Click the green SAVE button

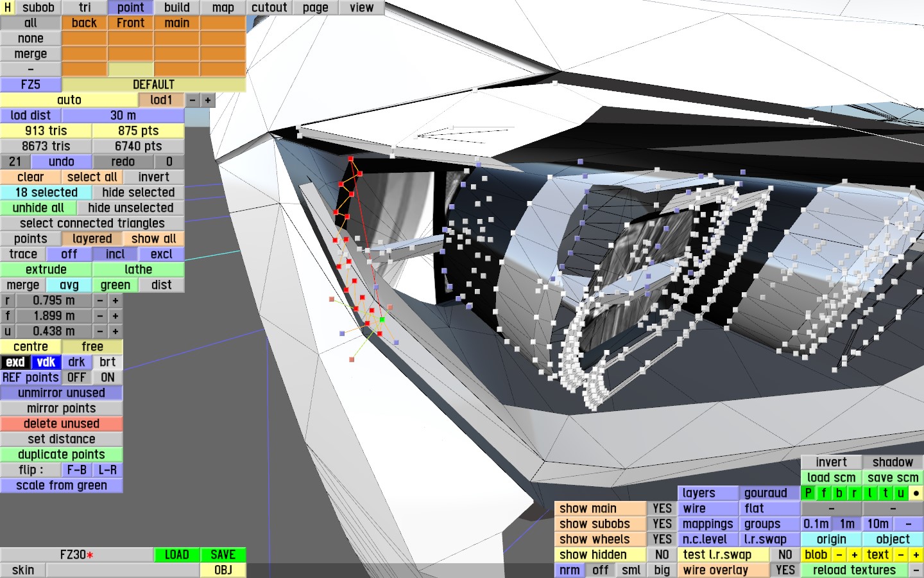tap(223, 555)
